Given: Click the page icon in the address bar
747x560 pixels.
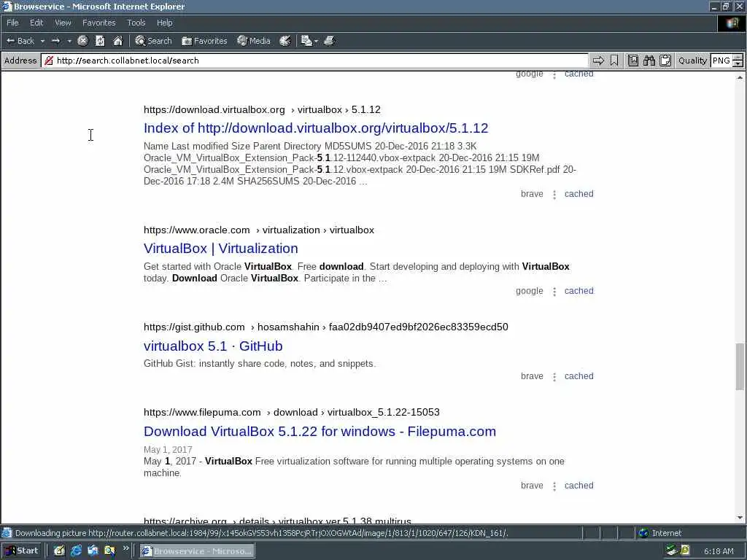Looking at the screenshot, I should pos(49,61).
